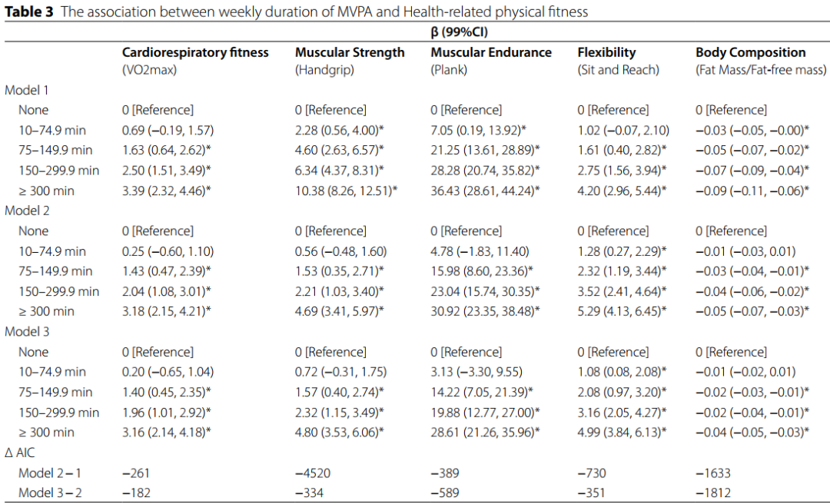Click the Flexibility column header
830x504 pixels.
click(x=606, y=53)
